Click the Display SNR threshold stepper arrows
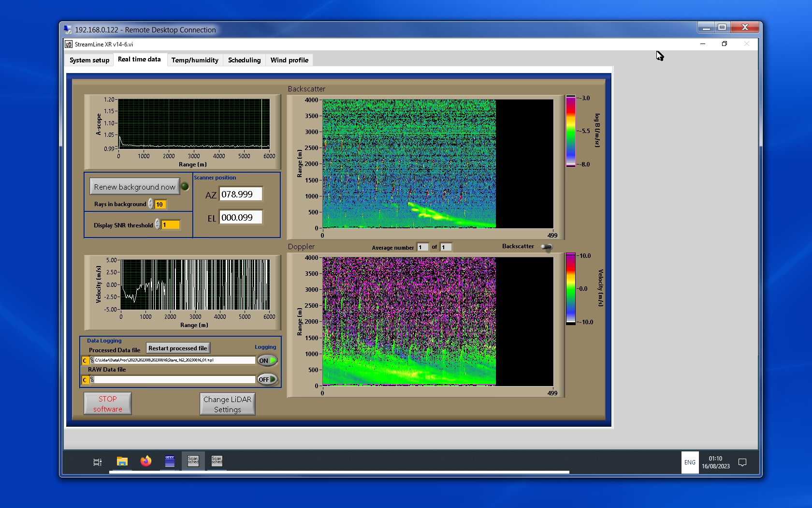This screenshot has width=812, height=508. point(158,224)
